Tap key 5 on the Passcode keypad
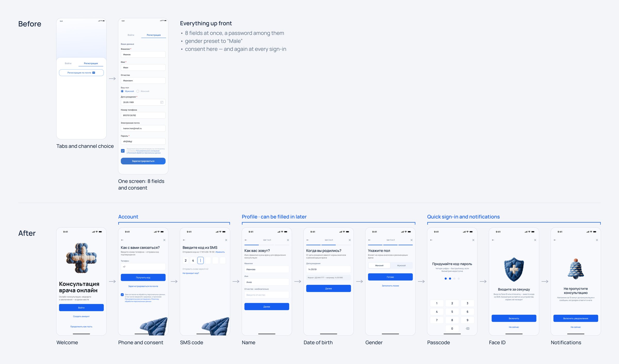 (452, 312)
